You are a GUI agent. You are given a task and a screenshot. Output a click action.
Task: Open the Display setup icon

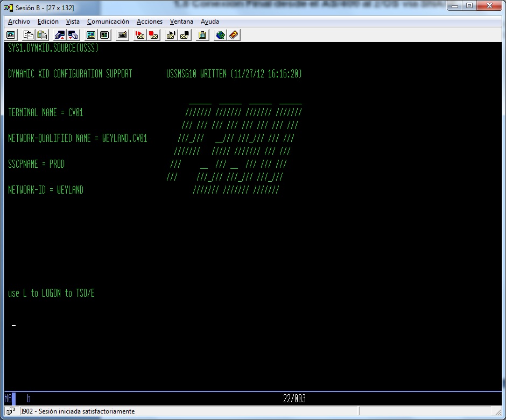point(91,35)
